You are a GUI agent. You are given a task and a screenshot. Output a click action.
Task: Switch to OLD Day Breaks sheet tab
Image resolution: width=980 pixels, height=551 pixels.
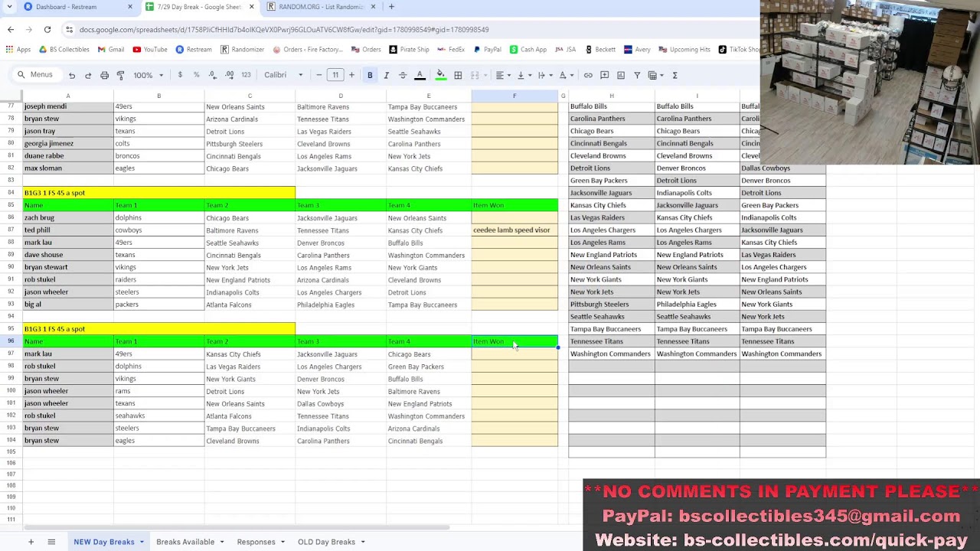pyautogui.click(x=326, y=542)
